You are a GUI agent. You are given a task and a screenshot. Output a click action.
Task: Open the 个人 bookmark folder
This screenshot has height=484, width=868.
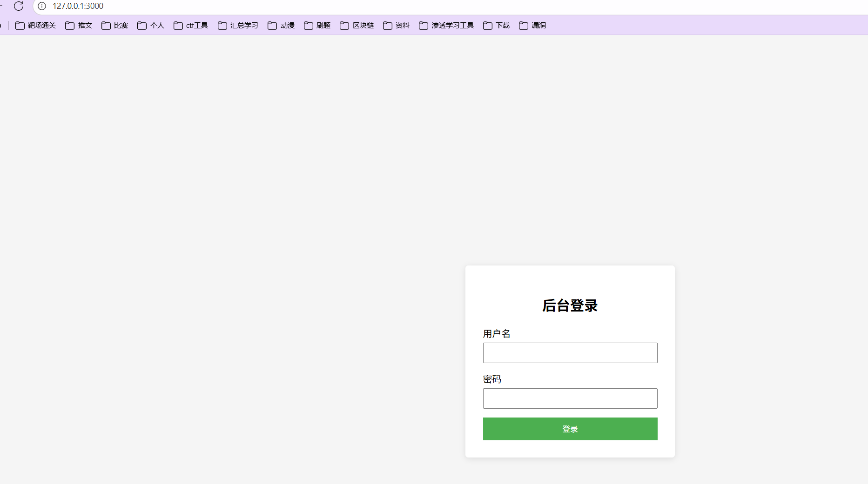151,26
